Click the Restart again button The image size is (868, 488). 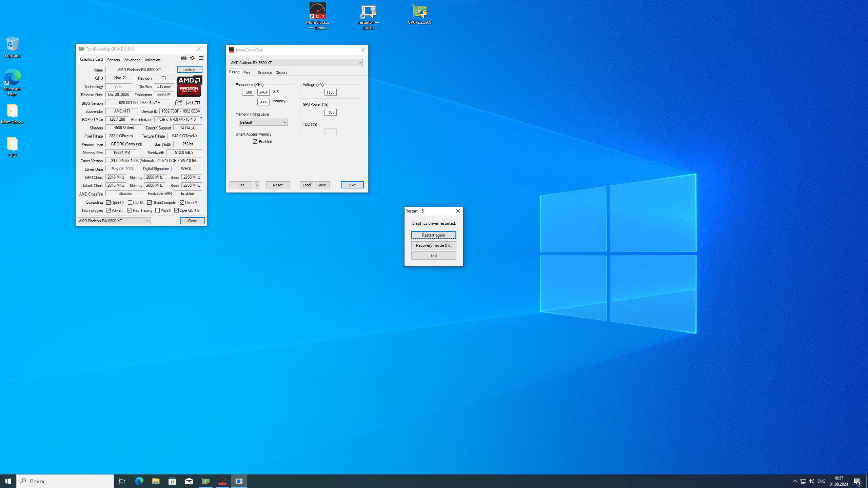[x=433, y=235]
